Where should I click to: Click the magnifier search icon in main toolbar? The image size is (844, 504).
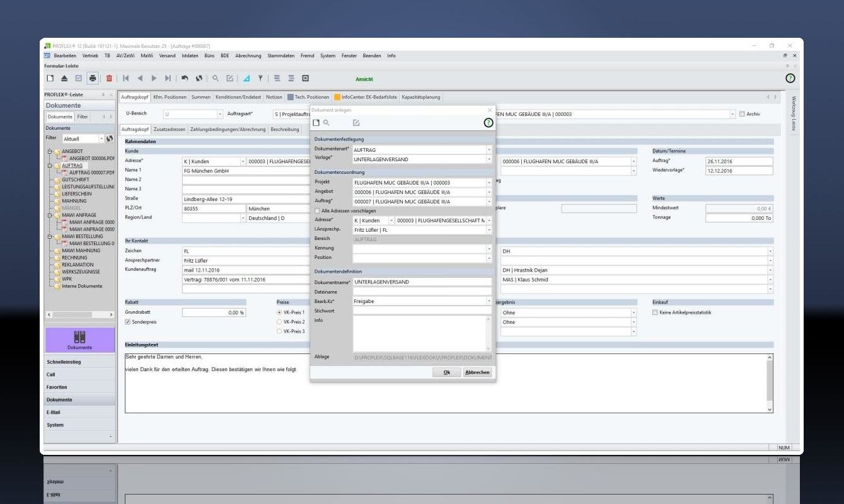pos(216,79)
